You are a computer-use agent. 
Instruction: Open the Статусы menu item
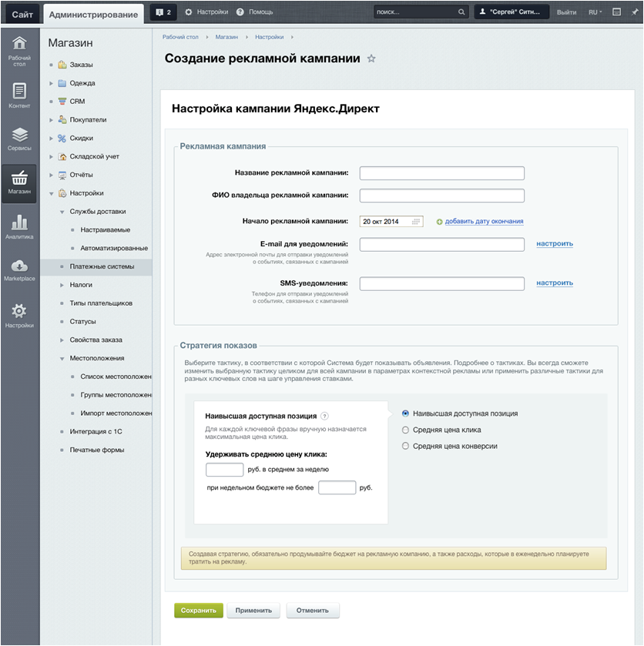click(x=82, y=321)
